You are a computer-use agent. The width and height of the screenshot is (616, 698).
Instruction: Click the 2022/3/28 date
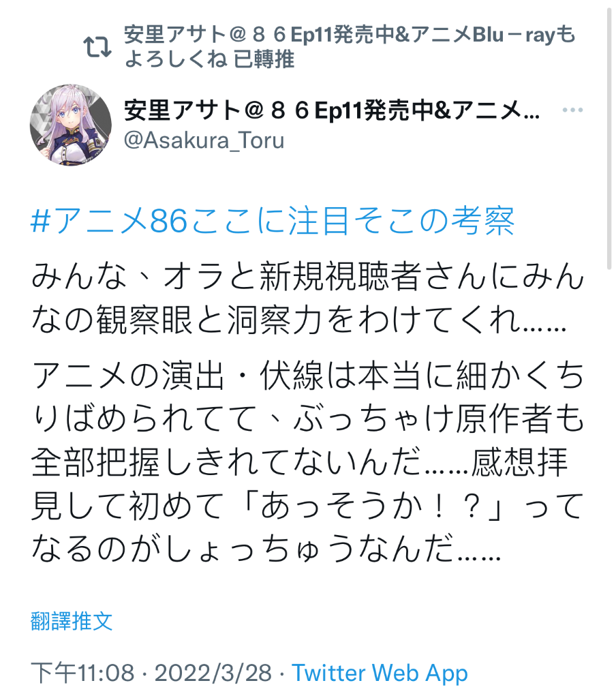(213, 673)
